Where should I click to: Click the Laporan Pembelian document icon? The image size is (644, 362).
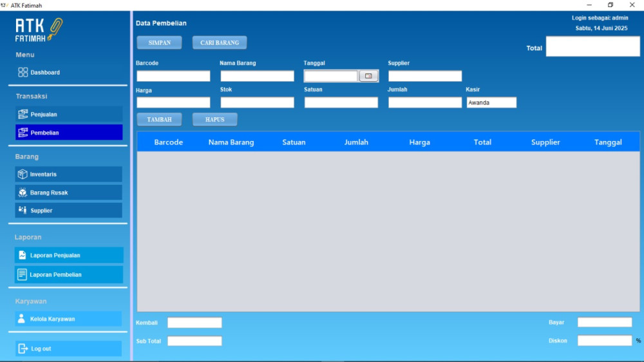pyautogui.click(x=22, y=274)
